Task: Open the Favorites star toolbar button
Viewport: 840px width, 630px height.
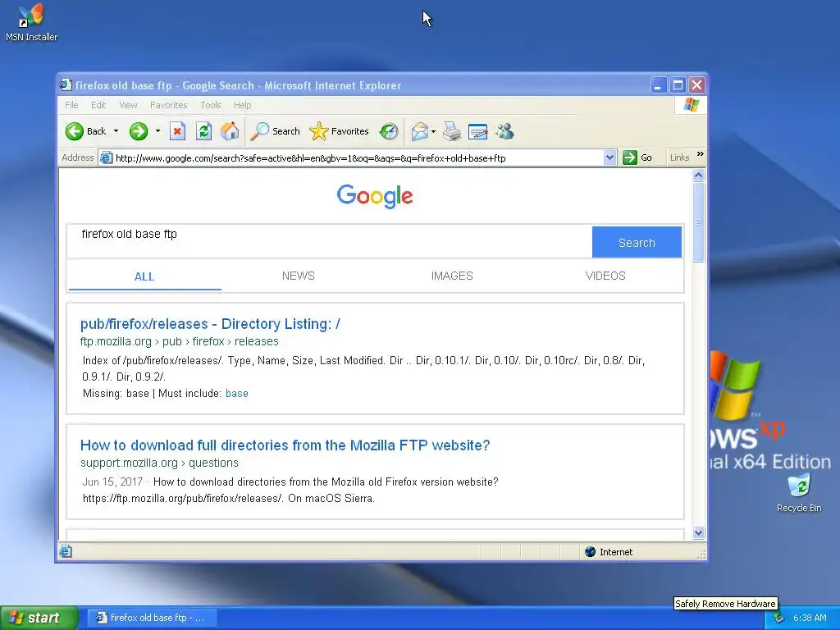Action: point(339,131)
